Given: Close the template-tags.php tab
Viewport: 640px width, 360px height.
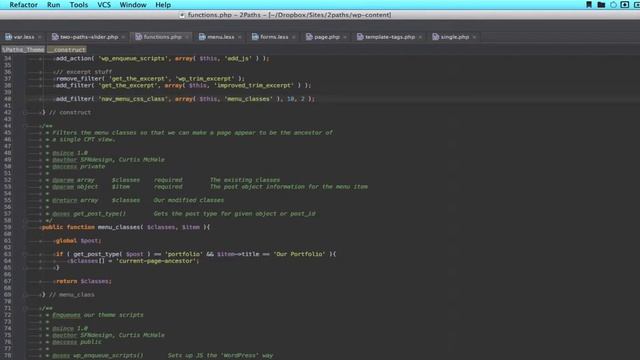Looking at the screenshot, I should pyautogui.click(x=420, y=37).
